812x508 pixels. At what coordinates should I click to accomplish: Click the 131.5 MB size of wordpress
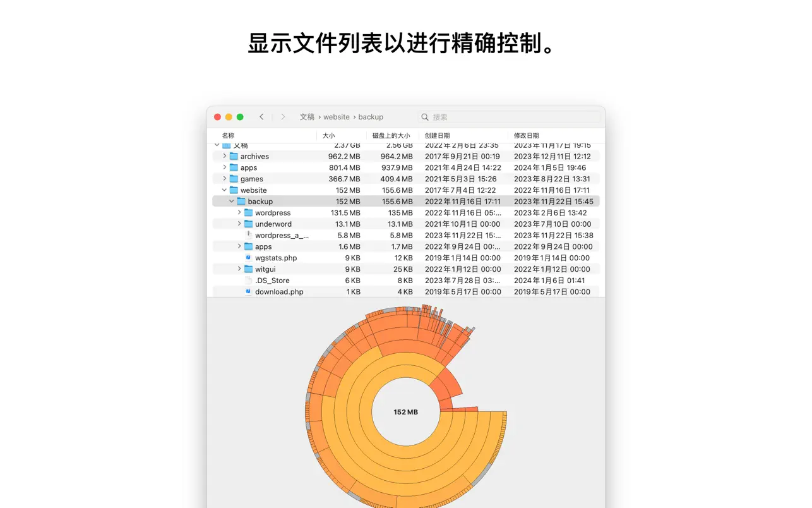[345, 213]
